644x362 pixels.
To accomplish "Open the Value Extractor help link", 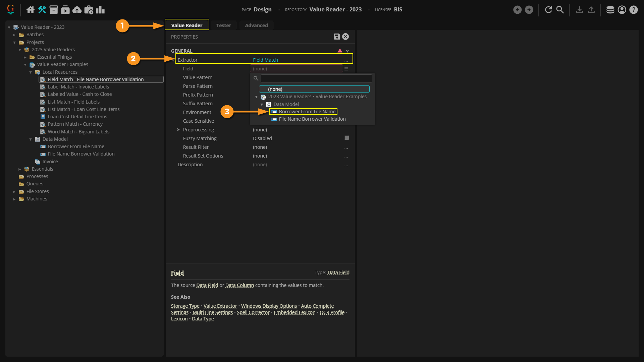I will (x=220, y=306).
